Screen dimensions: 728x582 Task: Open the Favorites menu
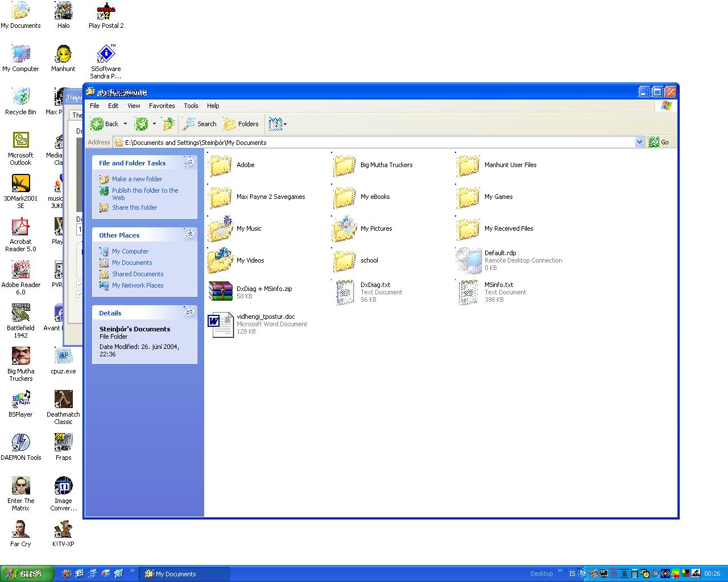162,106
